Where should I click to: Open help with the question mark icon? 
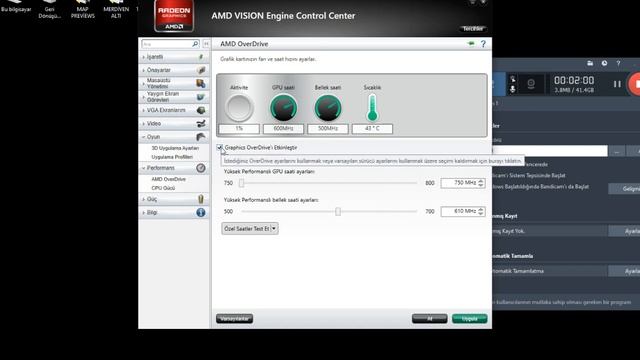pyautogui.click(x=483, y=44)
